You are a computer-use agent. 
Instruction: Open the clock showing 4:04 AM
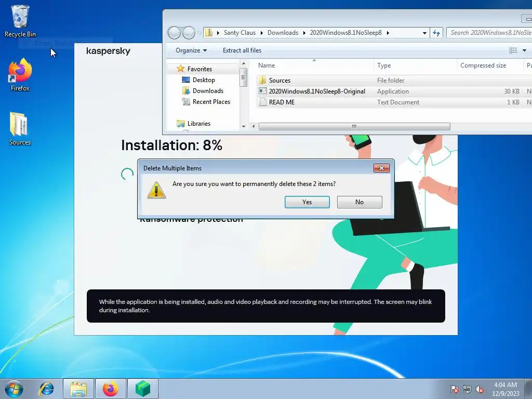[x=506, y=389]
